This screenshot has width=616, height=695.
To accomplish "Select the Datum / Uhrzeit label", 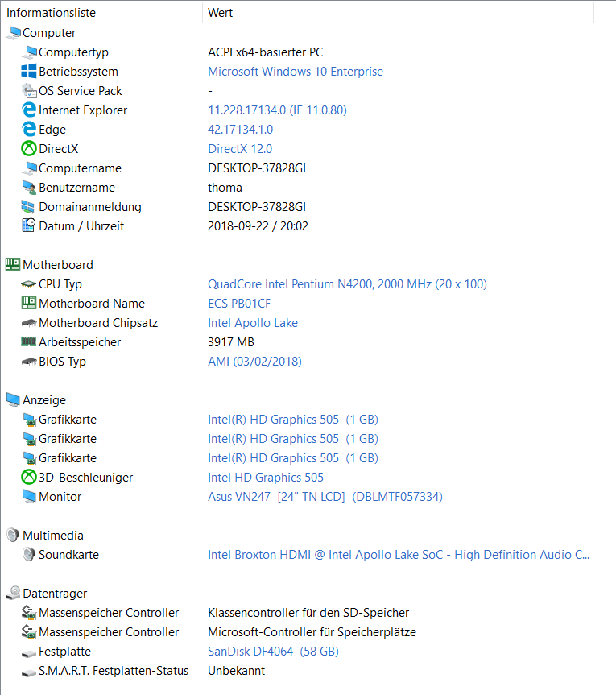I will 81,226.
